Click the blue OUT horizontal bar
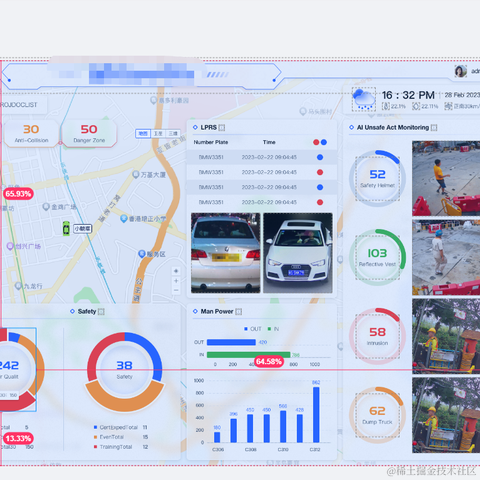Image resolution: width=480 pixels, height=480 pixels. [x=231, y=342]
